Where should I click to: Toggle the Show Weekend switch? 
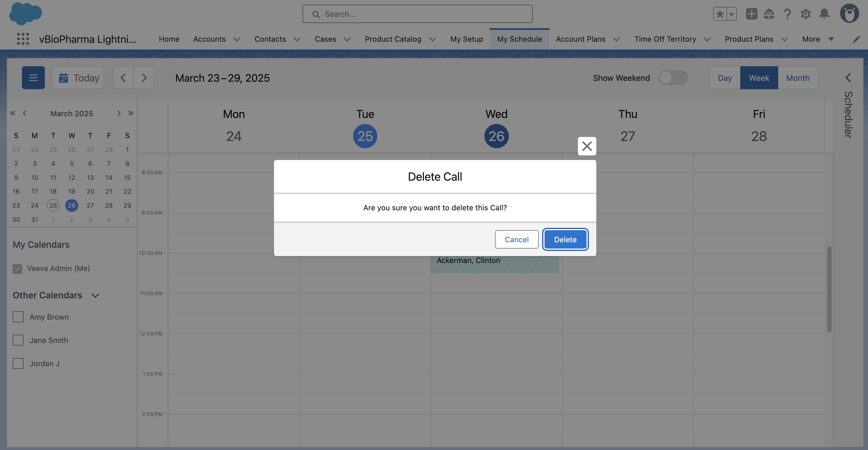coord(673,78)
